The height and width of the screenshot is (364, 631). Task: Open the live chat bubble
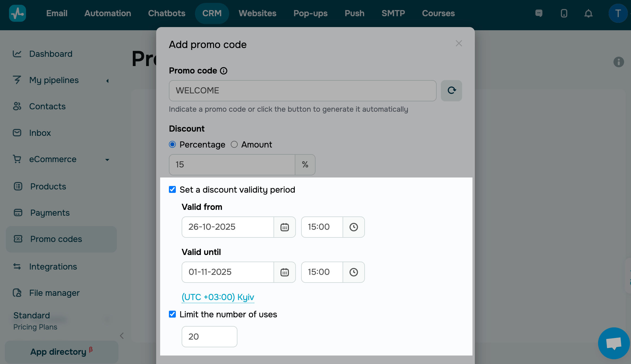[x=614, y=343]
